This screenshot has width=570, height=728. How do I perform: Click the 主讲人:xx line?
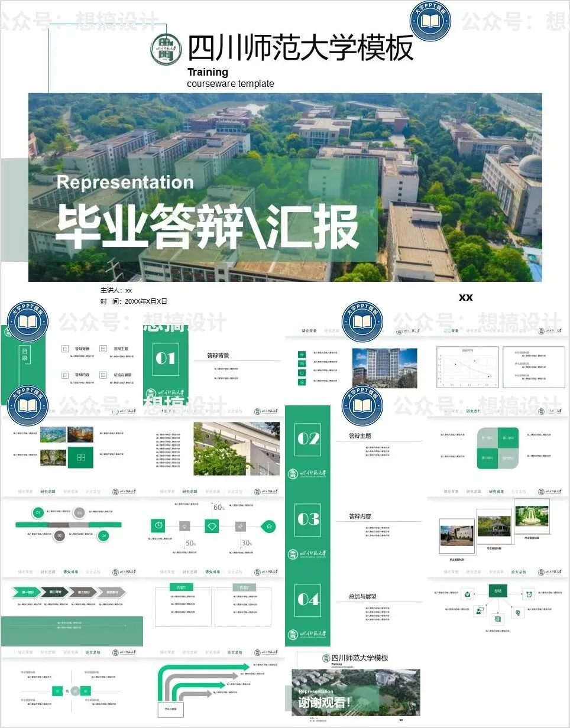116,290
